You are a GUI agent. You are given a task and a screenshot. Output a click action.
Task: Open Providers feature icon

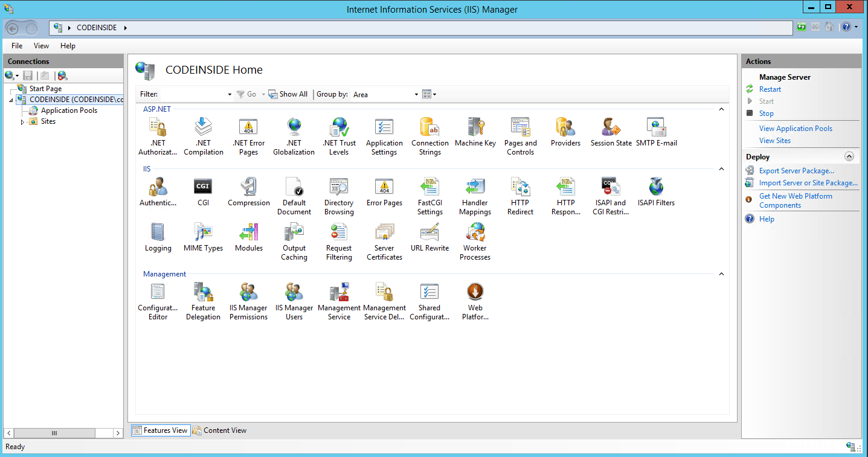(565, 127)
